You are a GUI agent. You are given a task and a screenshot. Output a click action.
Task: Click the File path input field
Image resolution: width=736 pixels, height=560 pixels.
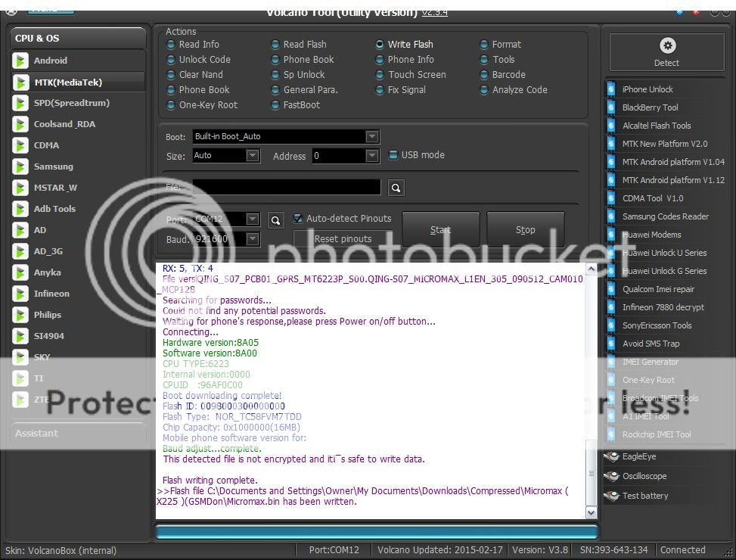pos(287,187)
